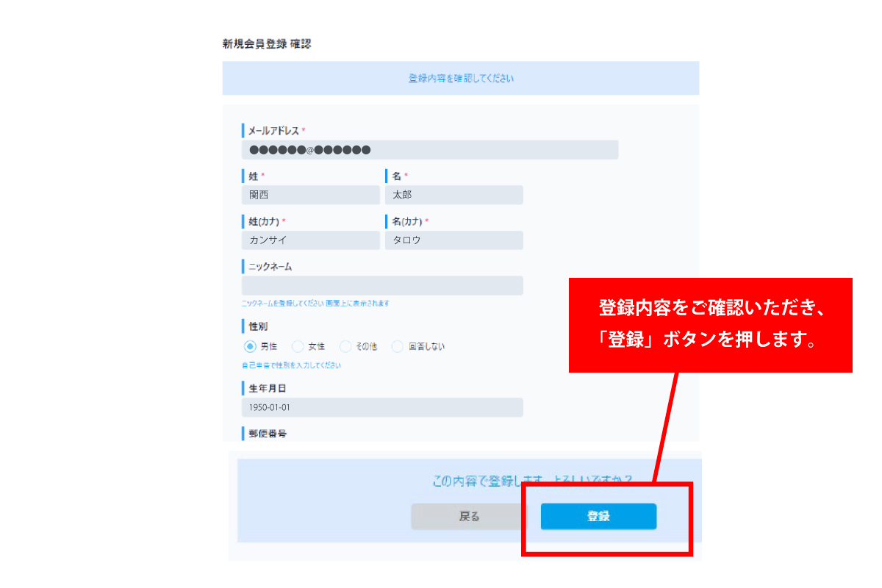Click the nickname hint text below field
The height and width of the screenshot is (588, 882).
click(315, 304)
